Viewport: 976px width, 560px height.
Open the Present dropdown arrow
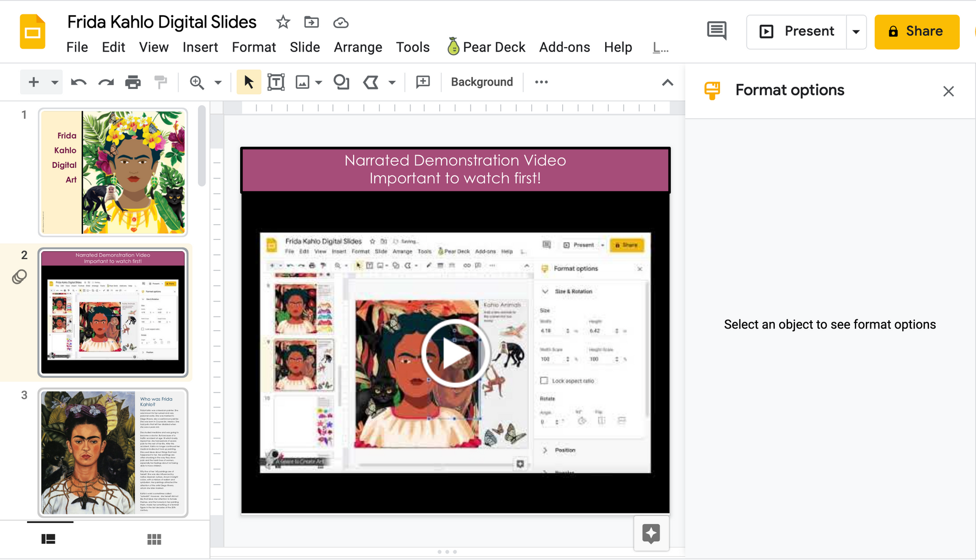pyautogui.click(x=856, y=32)
